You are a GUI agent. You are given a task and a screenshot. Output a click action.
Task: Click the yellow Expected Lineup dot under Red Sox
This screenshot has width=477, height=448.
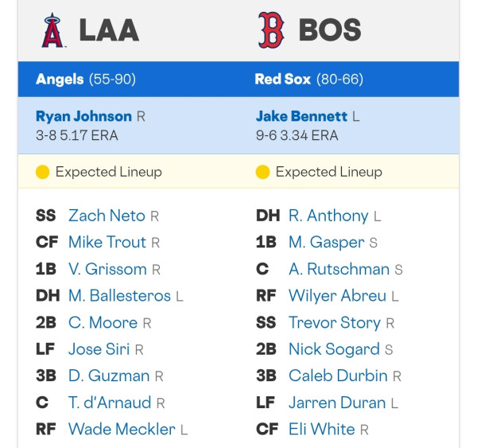point(263,172)
